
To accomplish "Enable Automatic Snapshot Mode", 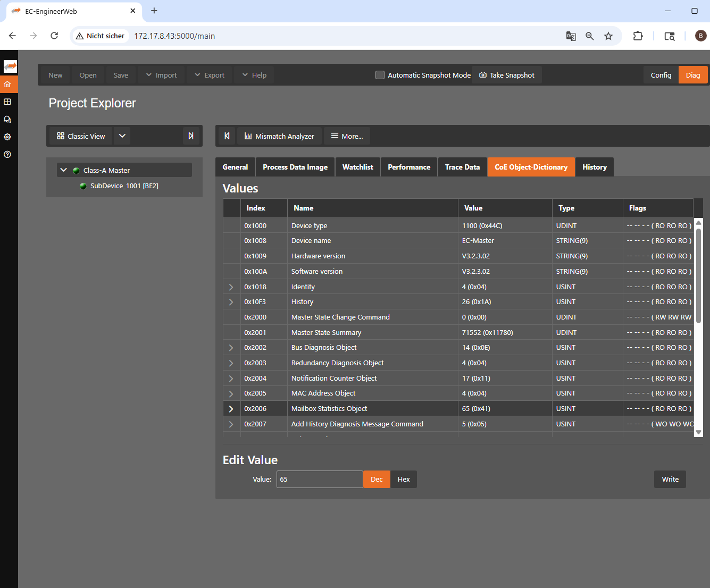I will coord(380,75).
